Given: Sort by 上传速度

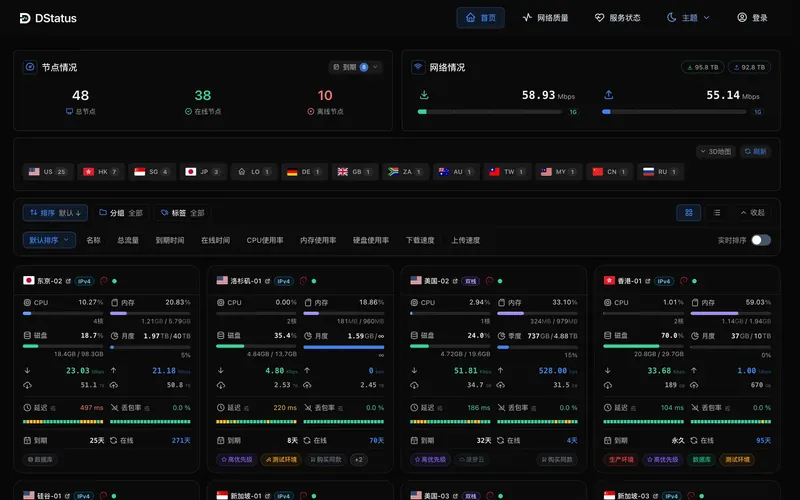Looking at the screenshot, I should click(x=465, y=240).
